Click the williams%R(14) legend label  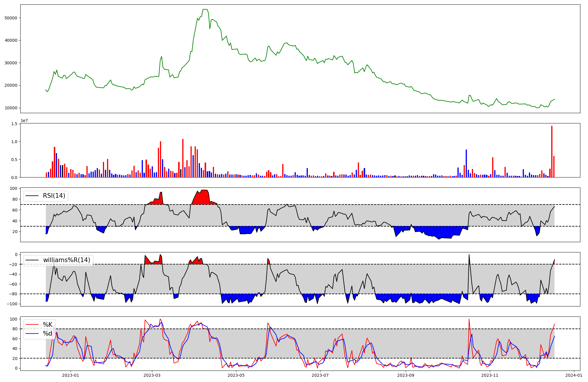tap(66, 260)
